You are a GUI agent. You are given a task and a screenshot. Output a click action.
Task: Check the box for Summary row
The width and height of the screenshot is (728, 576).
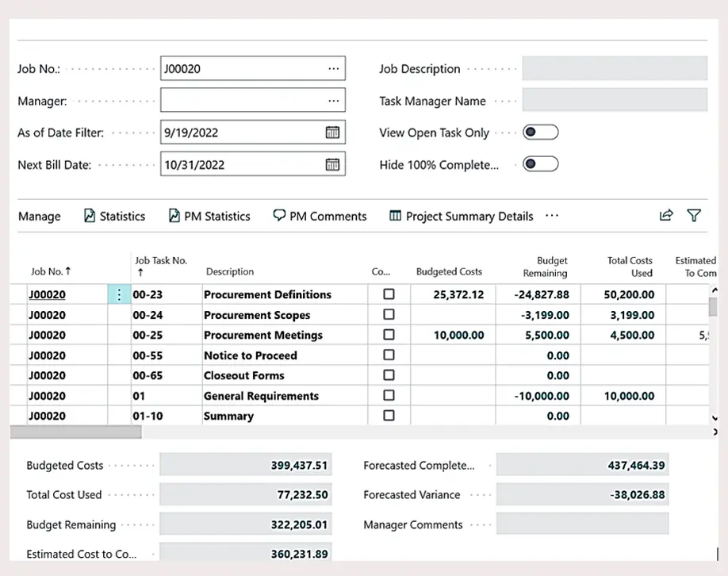pos(389,415)
